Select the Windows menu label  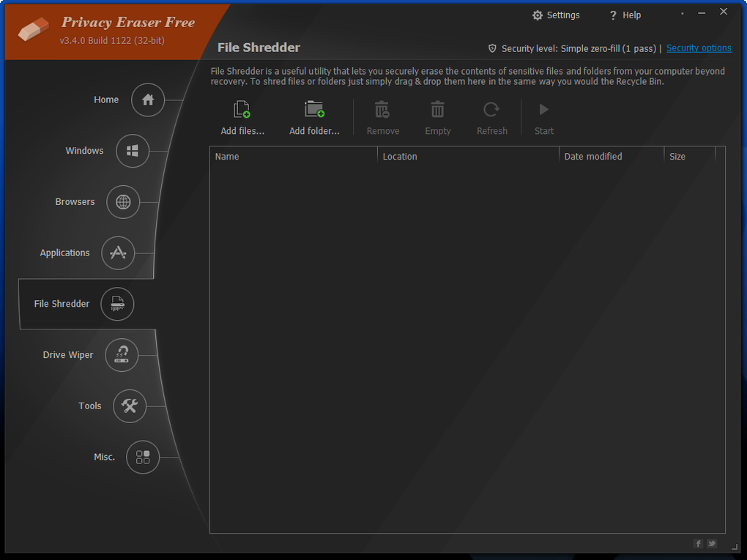[84, 151]
